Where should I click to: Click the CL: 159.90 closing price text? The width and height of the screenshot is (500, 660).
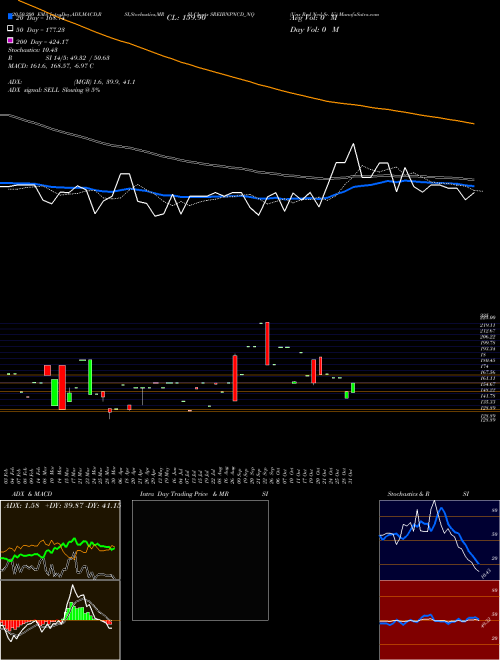pos(186,18)
